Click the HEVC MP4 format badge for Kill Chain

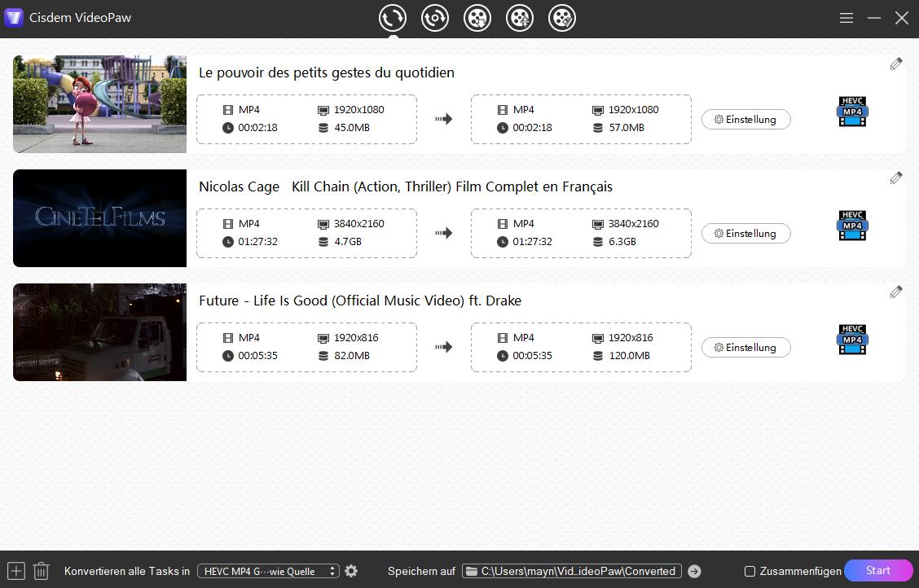(x=852, y=226)
